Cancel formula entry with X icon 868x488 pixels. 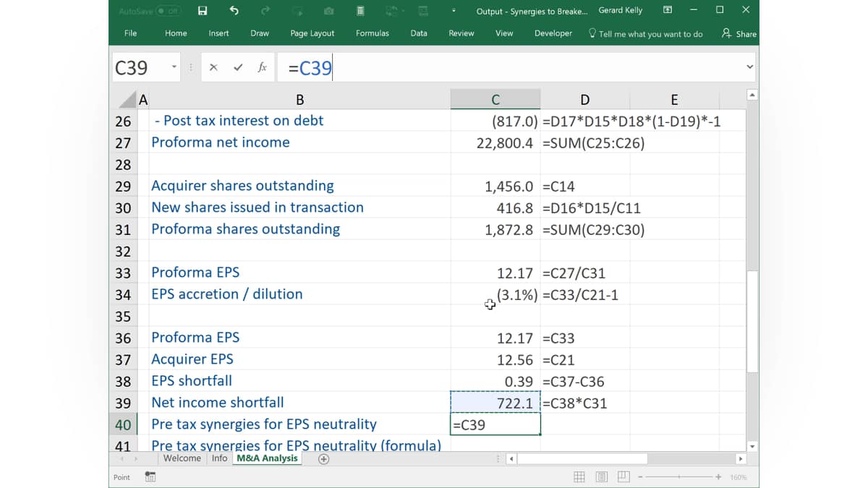point(213,67)
